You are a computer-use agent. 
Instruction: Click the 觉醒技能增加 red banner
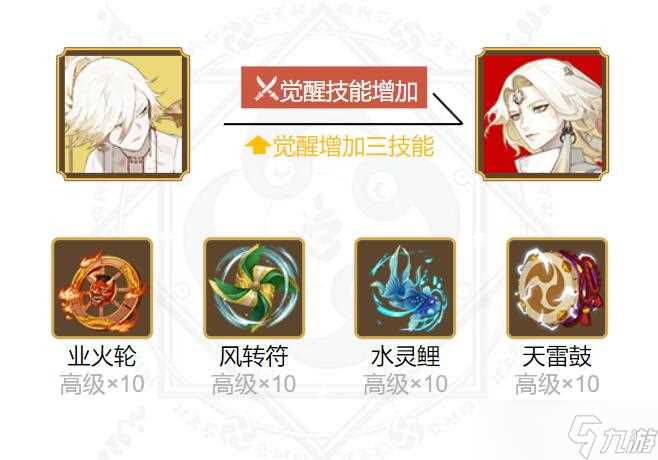coord(334,87)
